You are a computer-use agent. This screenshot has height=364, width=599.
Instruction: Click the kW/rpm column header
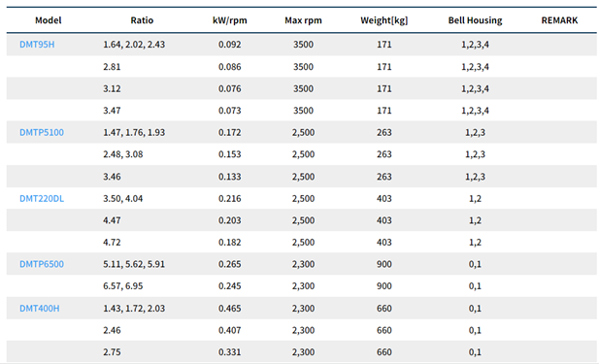point(229,20)
